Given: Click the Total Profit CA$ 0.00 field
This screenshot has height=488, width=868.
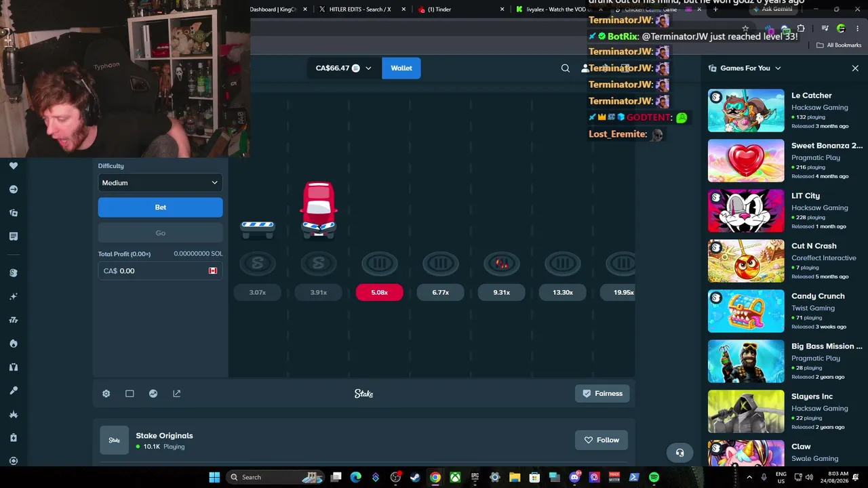Looking at the screenshot, I should (160, 271).
